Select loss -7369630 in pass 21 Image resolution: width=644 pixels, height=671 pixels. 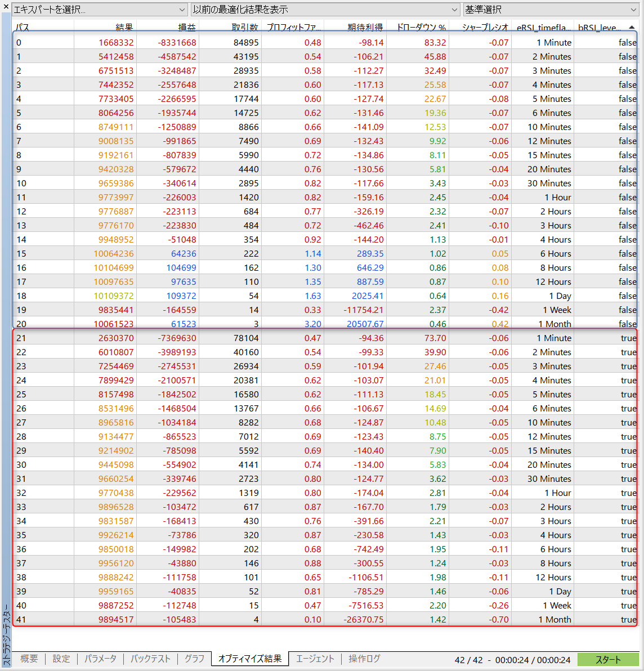[x=177, y=338]
